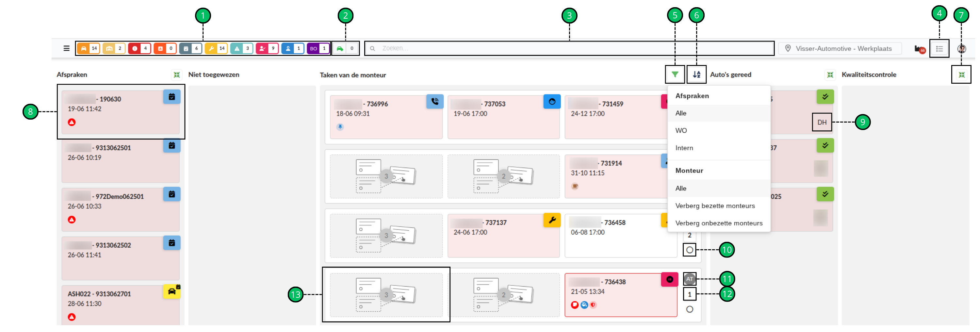This screenshot has width=980, height=332.
Task: Click the A-Z sort tasks icon
Action: 696,75
